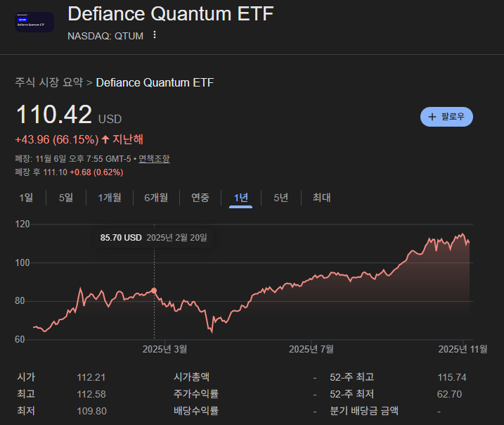Click the Defiance Quantum ETF logo thumbnail
Viewport: 504px width, 425px height.
coord(34,23)
